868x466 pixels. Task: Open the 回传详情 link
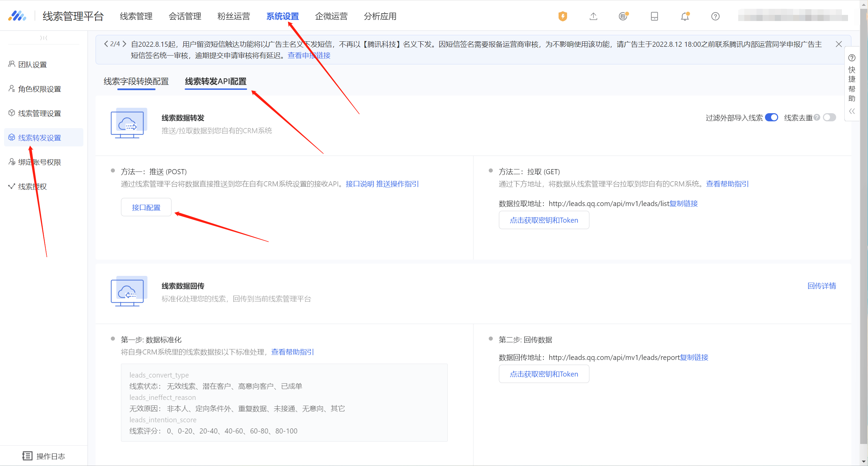point(822,286)
